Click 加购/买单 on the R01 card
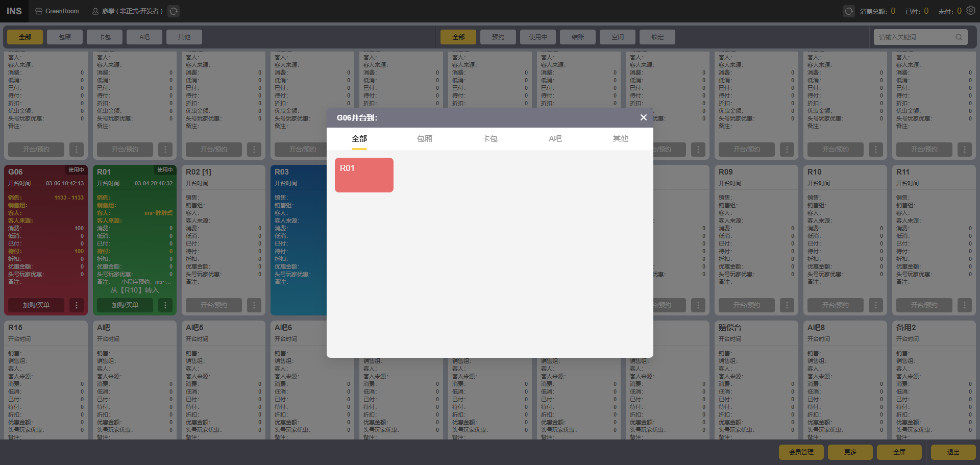The width and height of the screenshot is (980, 465). (125, 305)
